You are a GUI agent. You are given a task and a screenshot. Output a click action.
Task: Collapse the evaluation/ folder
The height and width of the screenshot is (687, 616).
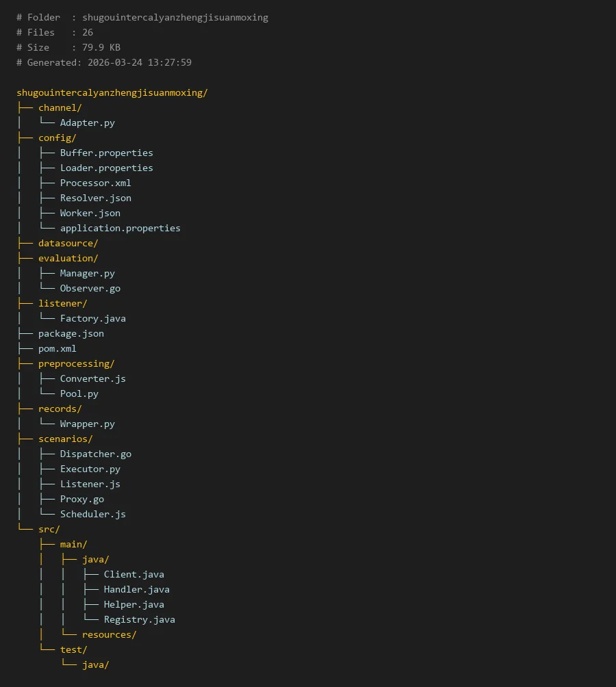[x=68, y=258]
